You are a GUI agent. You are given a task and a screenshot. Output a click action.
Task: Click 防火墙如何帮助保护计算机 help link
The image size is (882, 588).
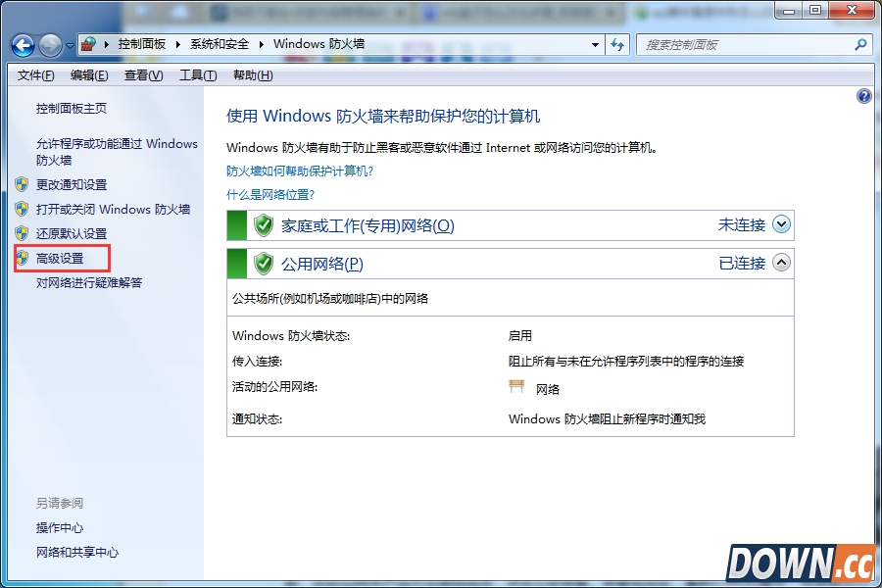pyautogui.click(x=300, y=171)
